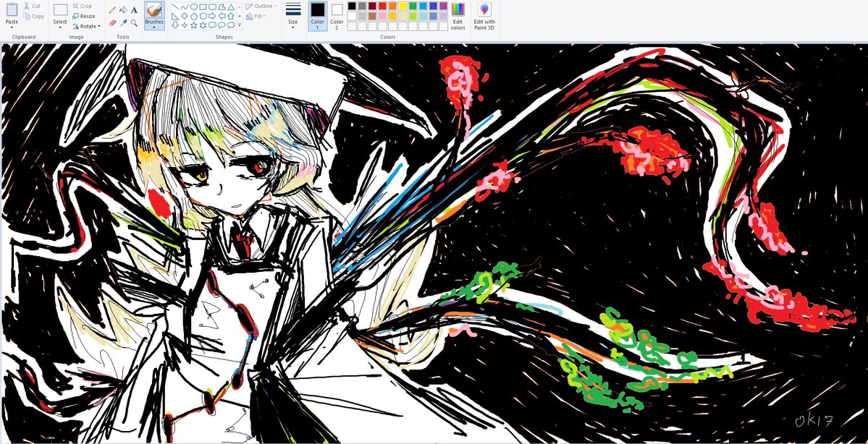Viewport: 868px width, 444px height.
Task: Open the Resize dialog
Action: click(84, 16)
